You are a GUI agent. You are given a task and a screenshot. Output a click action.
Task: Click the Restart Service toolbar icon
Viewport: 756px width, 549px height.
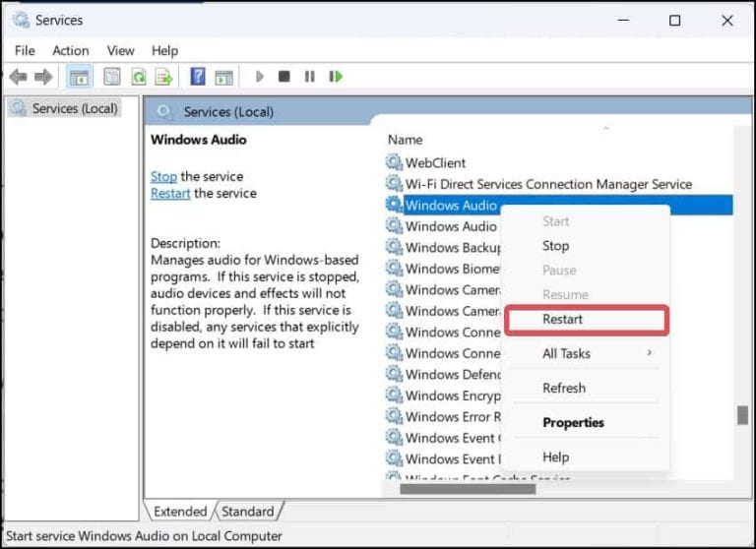click(336, 77)
